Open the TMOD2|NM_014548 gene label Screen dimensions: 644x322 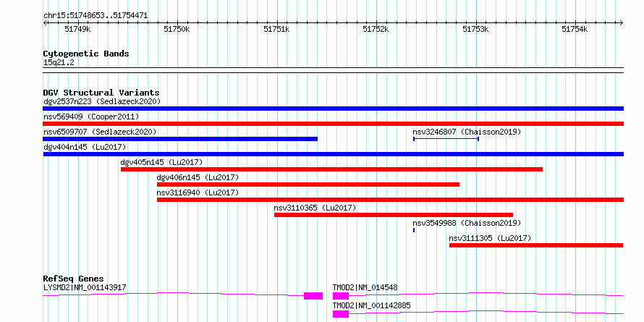click(x=365, y=287)
